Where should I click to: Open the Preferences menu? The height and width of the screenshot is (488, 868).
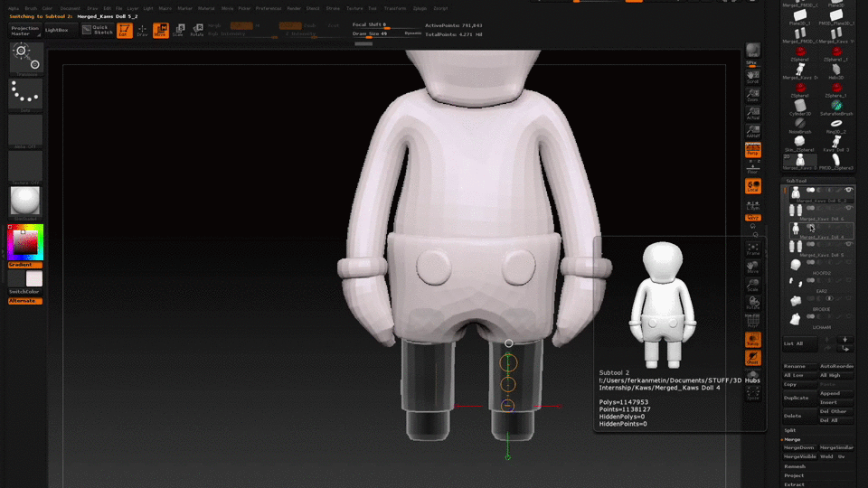click(x=269, y=8)
